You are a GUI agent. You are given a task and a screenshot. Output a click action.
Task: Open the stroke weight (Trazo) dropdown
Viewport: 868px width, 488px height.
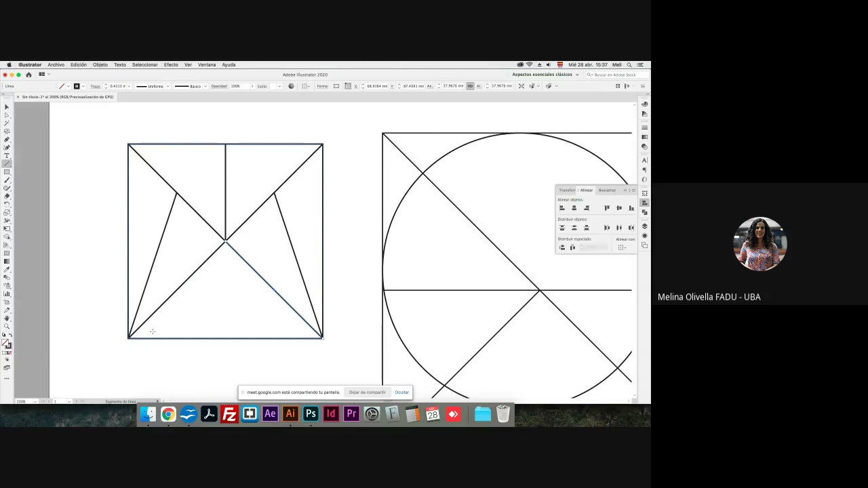pyautogui.click(x=130, y=86)
